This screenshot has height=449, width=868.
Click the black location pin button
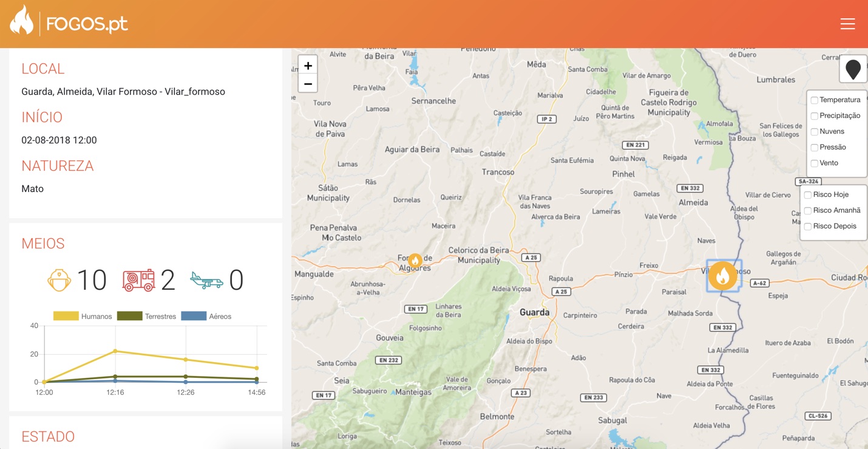tap(853, 69)
